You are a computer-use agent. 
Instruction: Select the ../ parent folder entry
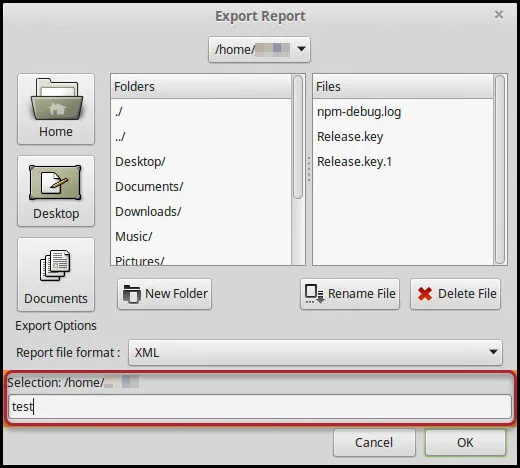click(201, 137)
